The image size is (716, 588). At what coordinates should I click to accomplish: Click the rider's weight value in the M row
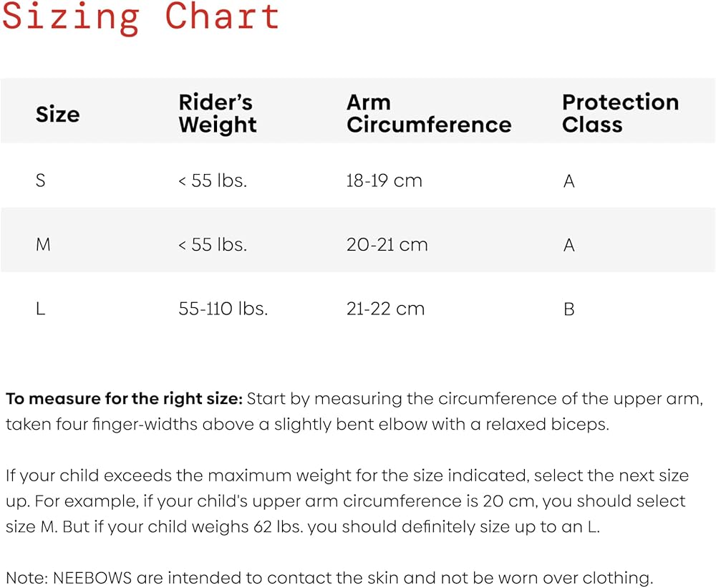point(212,244)
